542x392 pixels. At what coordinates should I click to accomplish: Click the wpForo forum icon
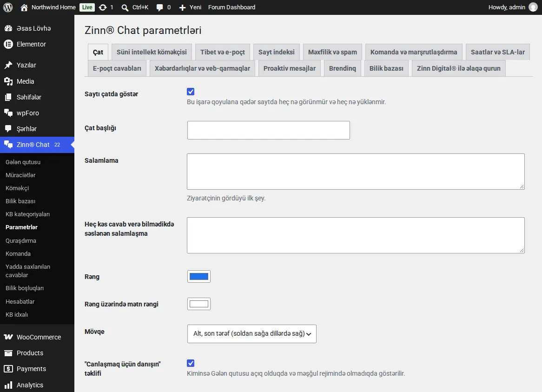click(x=8, y=113)
